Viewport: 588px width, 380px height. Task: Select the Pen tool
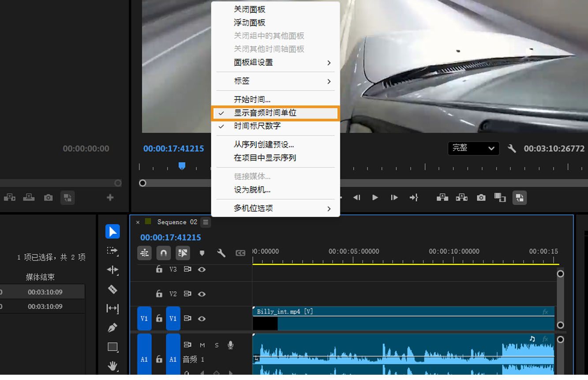tap(113, 327)
